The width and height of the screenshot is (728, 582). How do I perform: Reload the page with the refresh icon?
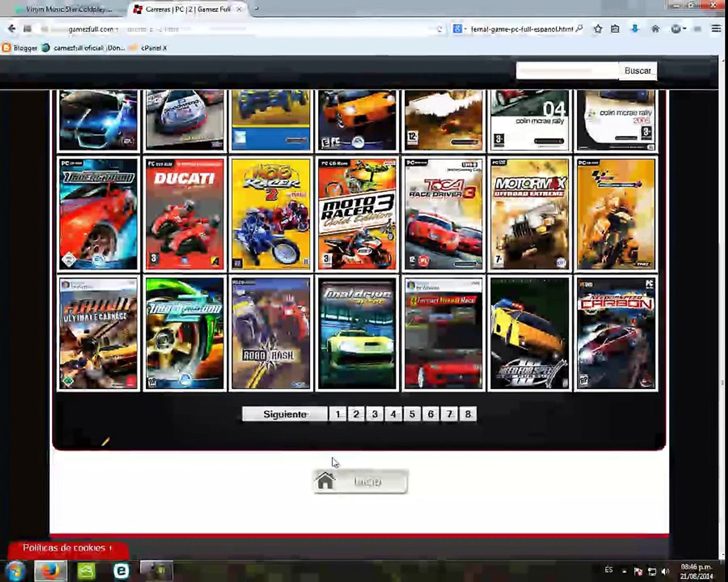pyautogui.click(x=439, y=30)
